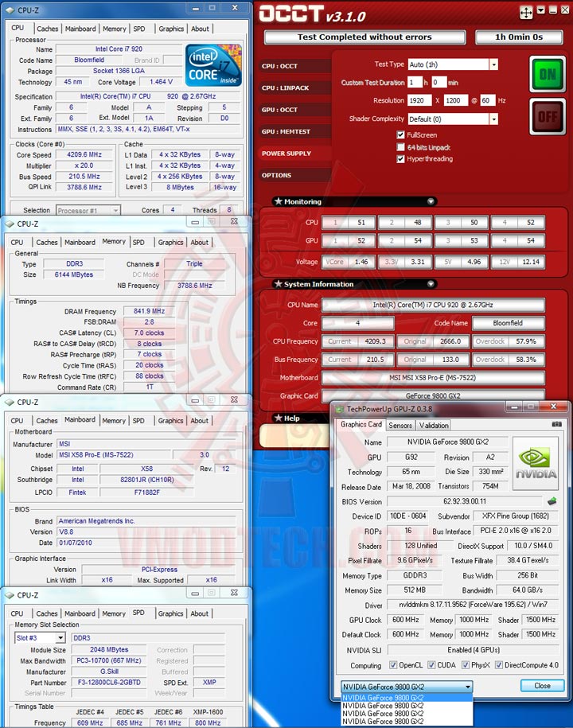Click the OCCT title-bar dropdown arrow icon
The height and width of the screenshot is (728, 573).
(x=540, y=10)
